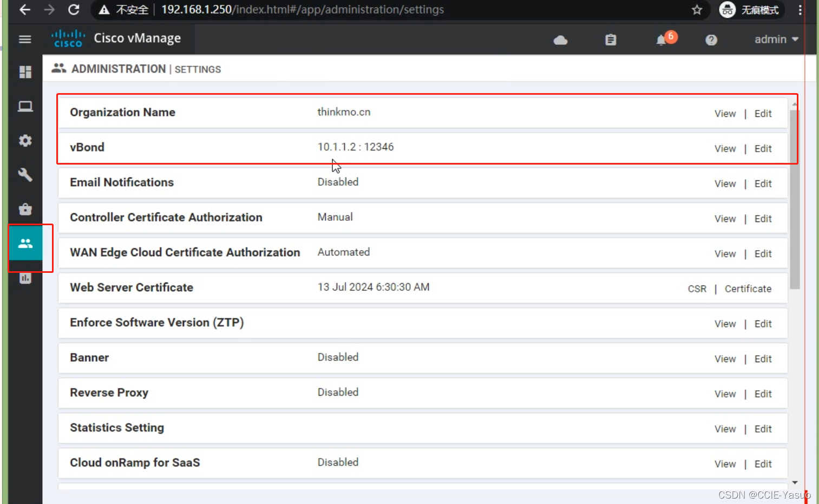Image resolution: width=819 pixels, height=504 pixels.
Task: Open the Maintenance toolbox sidebar icon
Action: 25,209
